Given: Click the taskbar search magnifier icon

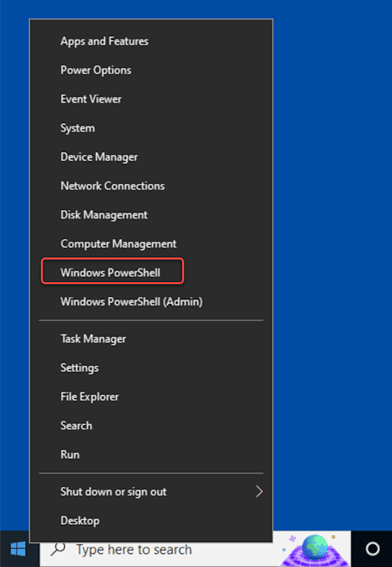Looking at the screenshot, I should pos(58,549).
